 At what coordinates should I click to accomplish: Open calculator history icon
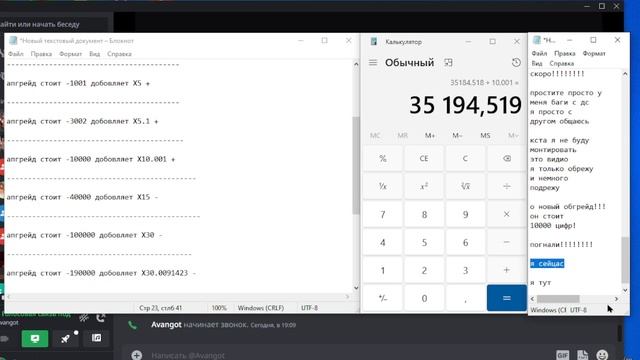[x=516, y=62]
